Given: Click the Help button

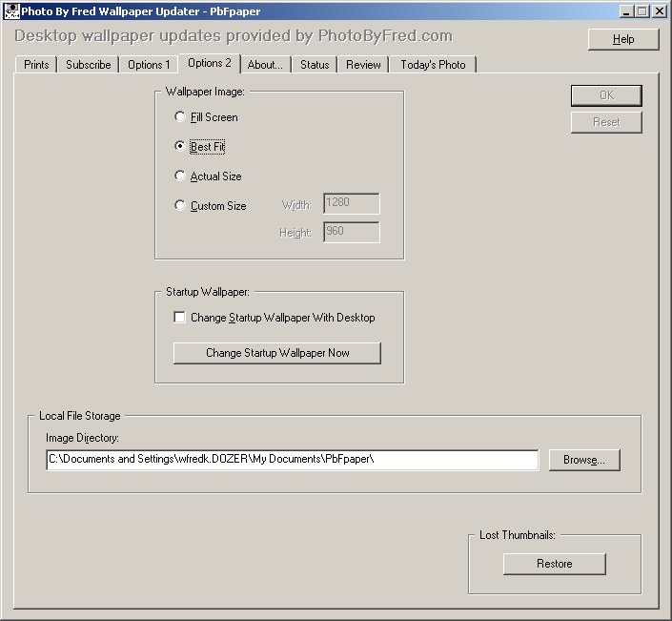Looking at the screenshot, I should tap(623, 39).
